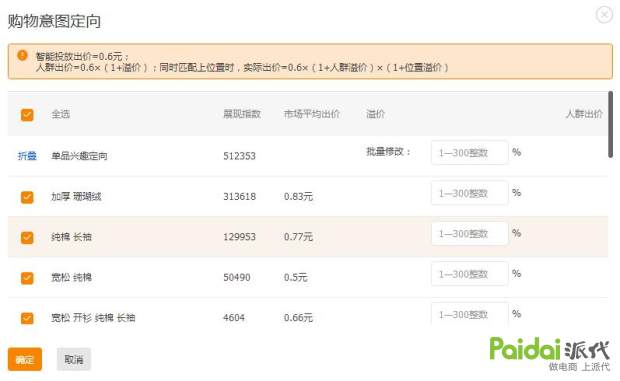
Task: Cancel with the 取消 button
Action: point(74,359)
